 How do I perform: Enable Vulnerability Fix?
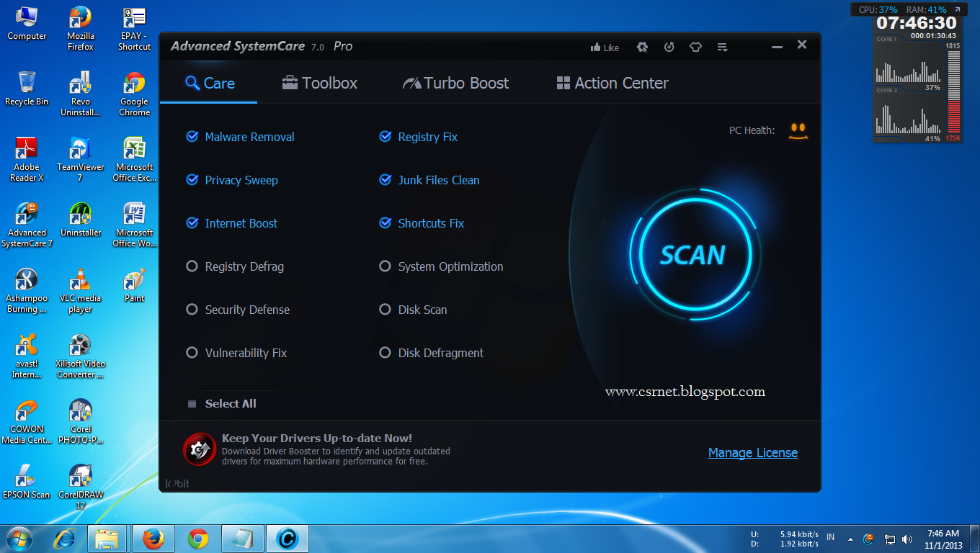[192, 353]
